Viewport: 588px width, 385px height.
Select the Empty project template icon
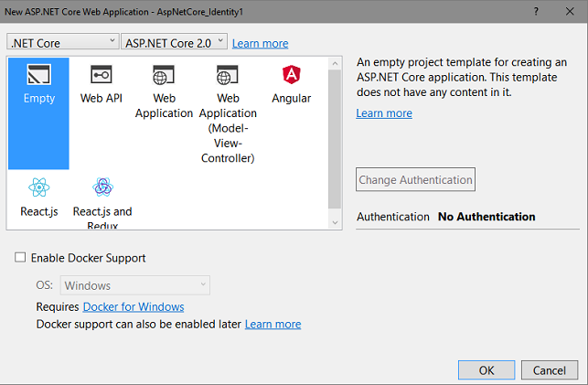click(x=38, y=74)
